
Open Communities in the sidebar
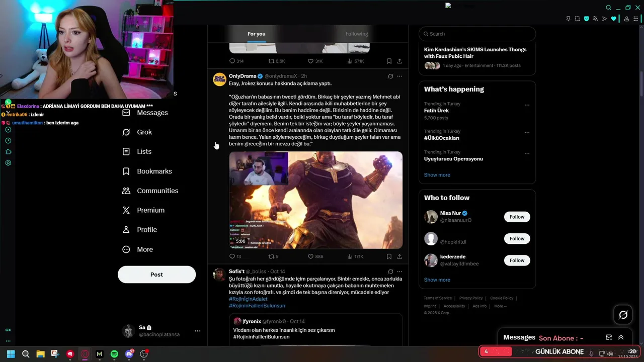click(x=150, y=191)
